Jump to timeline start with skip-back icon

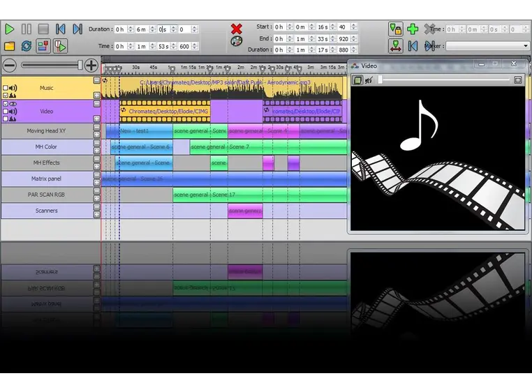click(61, 29)
